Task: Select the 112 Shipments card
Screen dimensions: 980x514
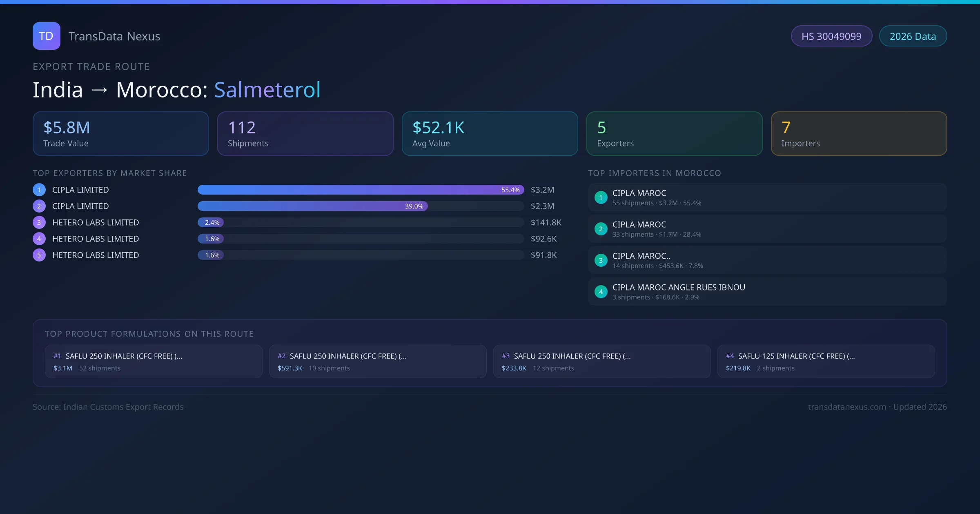Action: click(x=305, y=133)
